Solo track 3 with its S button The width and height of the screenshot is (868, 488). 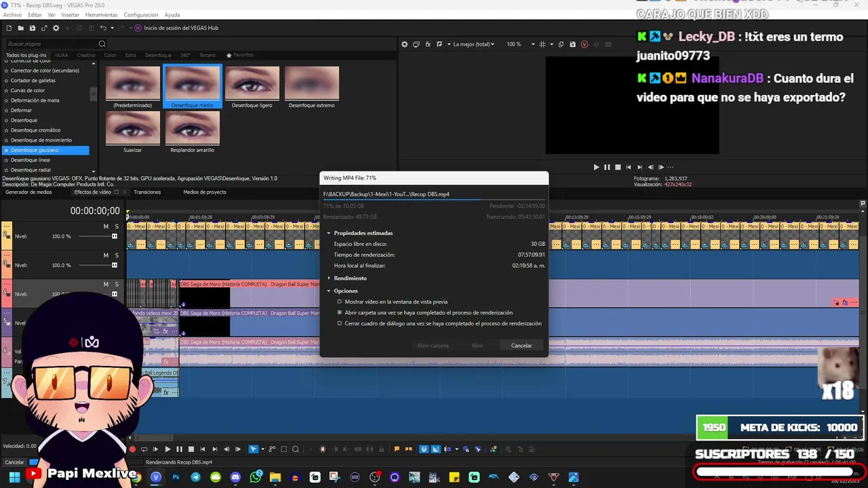(117, 256)
